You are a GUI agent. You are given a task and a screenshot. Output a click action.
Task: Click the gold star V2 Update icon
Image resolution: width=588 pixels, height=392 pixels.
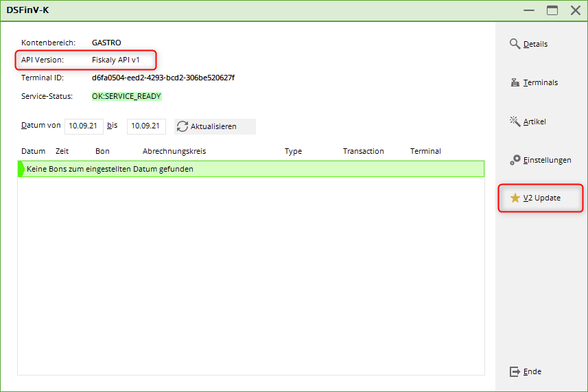click(515, 198)
